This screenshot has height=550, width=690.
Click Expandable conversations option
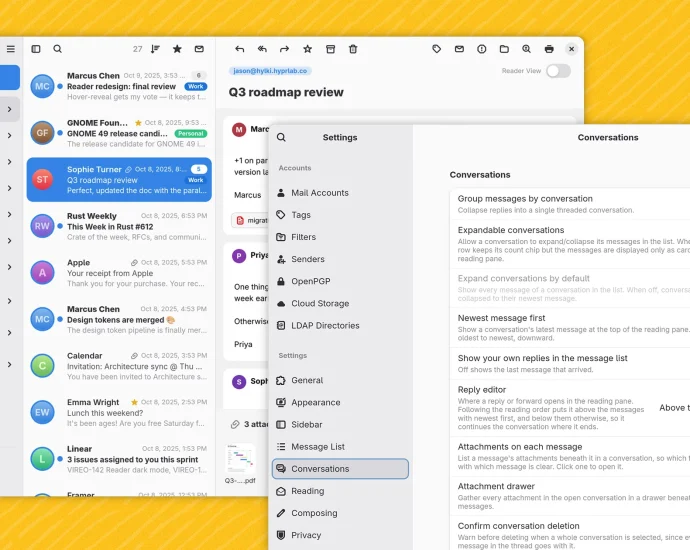[570, 244]
